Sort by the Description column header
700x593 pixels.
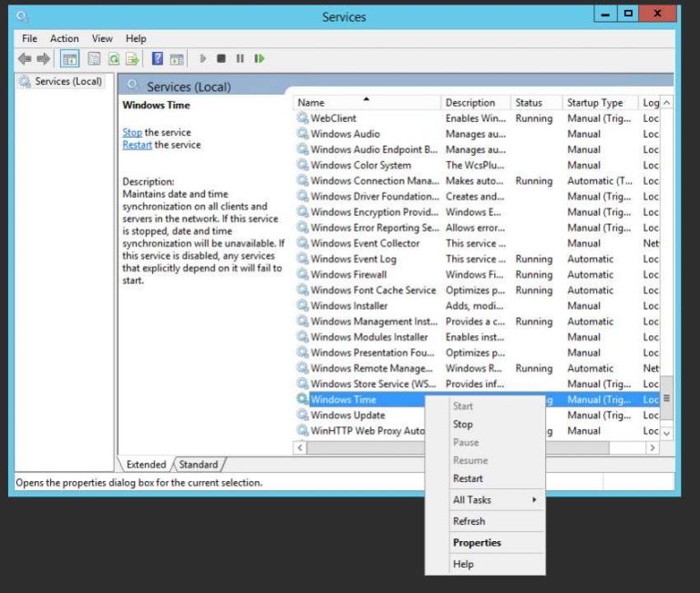(x=475, y=103)
